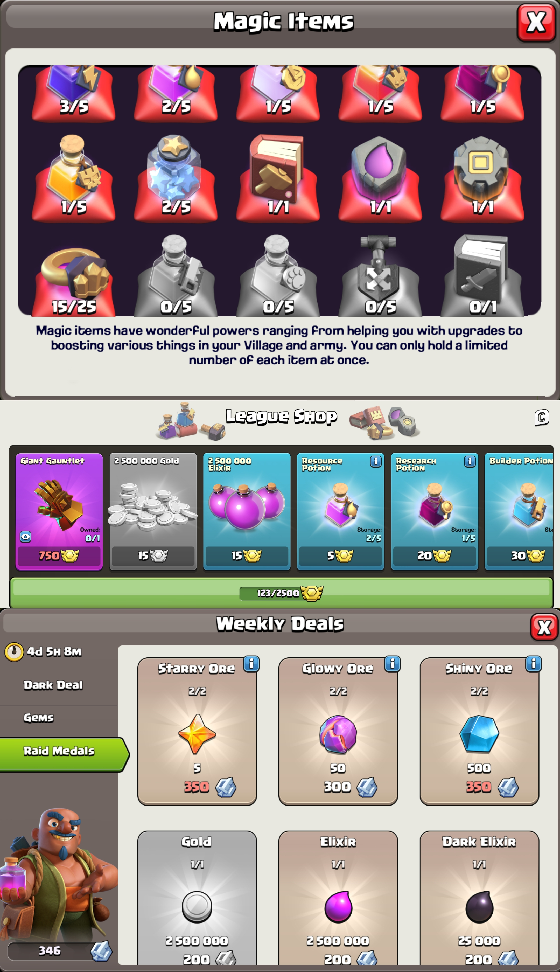Buy the 2 500 000 Elixir league offer
The height and width of the screenshot is (972, 560).
pyautogui.click(x=247, y=556)
